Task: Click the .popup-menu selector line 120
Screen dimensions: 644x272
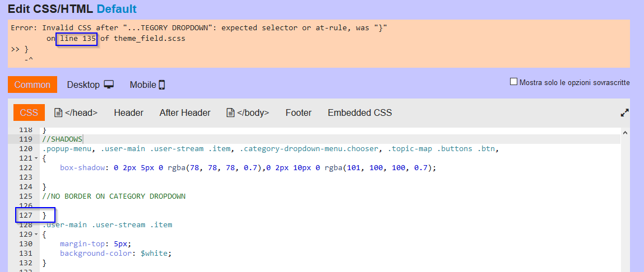Action: pyautogui.click(x=270, y=148)
